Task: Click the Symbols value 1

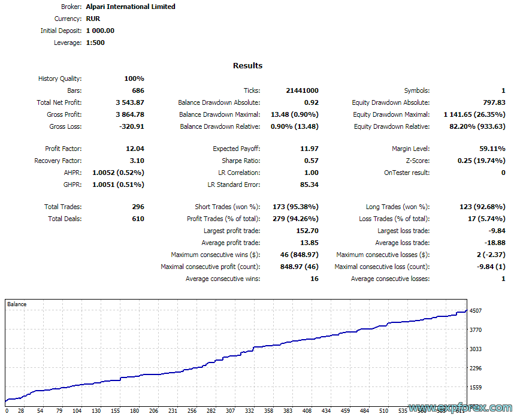Action: pyautogui.click(x=503, y=90)
